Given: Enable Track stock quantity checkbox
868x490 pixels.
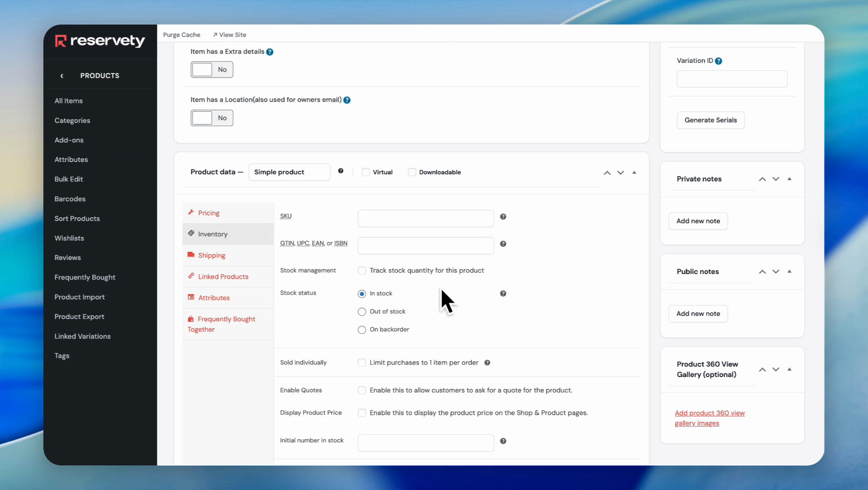Looking at the screenshot, I should click(362, 271).
